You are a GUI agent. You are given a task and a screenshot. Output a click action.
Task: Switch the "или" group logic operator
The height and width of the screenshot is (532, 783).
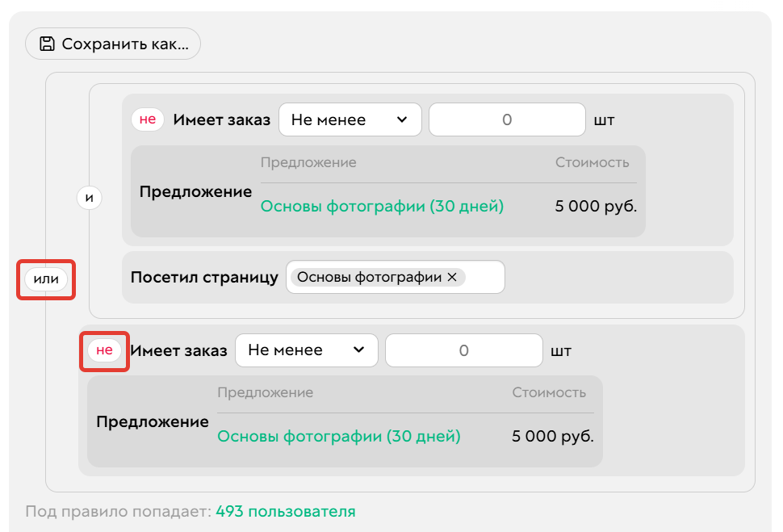(45, 279)
